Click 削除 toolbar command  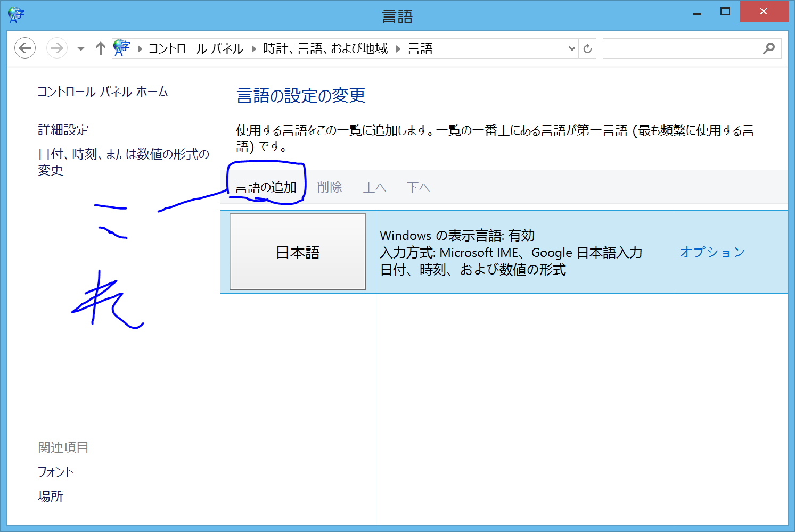[x=330, y=187]
